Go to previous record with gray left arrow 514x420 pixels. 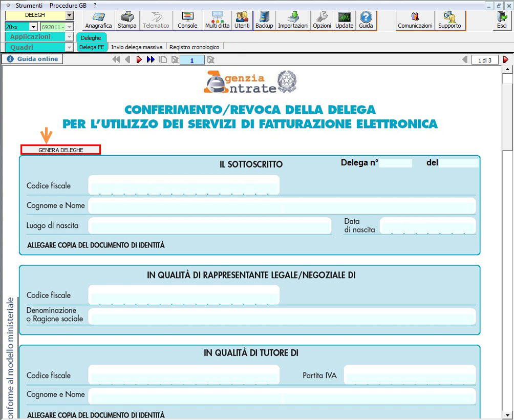[x=127, y=60]
